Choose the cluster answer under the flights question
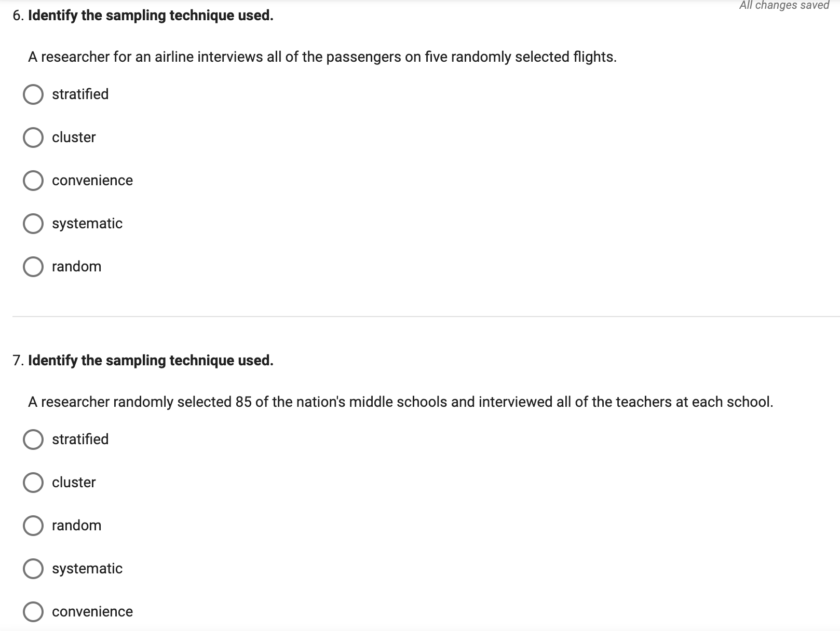The height and width of the screenshot is (631, 840). tap(34, 138)
